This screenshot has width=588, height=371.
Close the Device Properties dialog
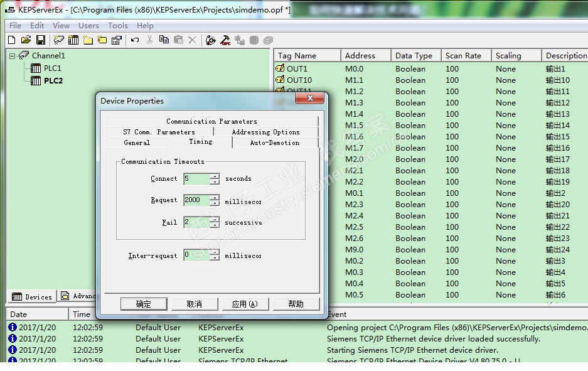310,99
